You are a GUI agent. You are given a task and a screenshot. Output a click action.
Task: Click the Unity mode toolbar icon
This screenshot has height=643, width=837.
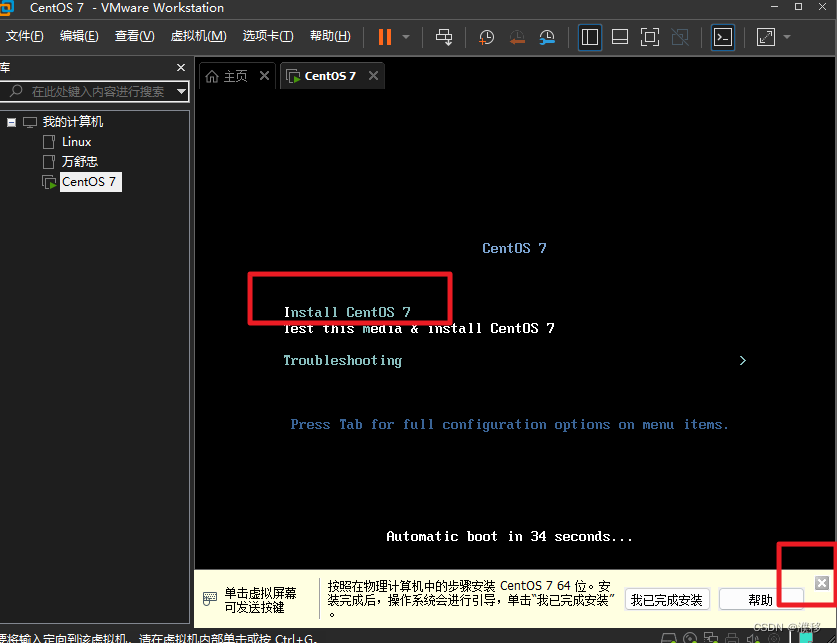click(680, 37)
